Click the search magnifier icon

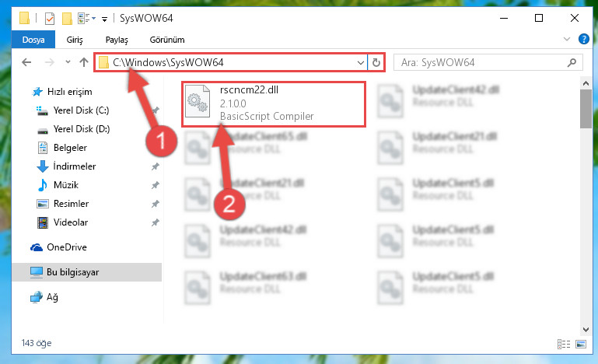click(x=572, y=62)
